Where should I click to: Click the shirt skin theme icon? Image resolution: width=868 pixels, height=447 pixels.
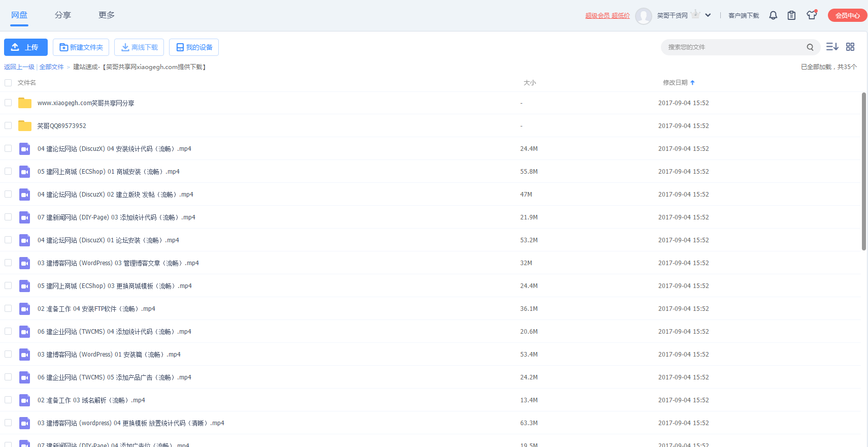(812, 15)
